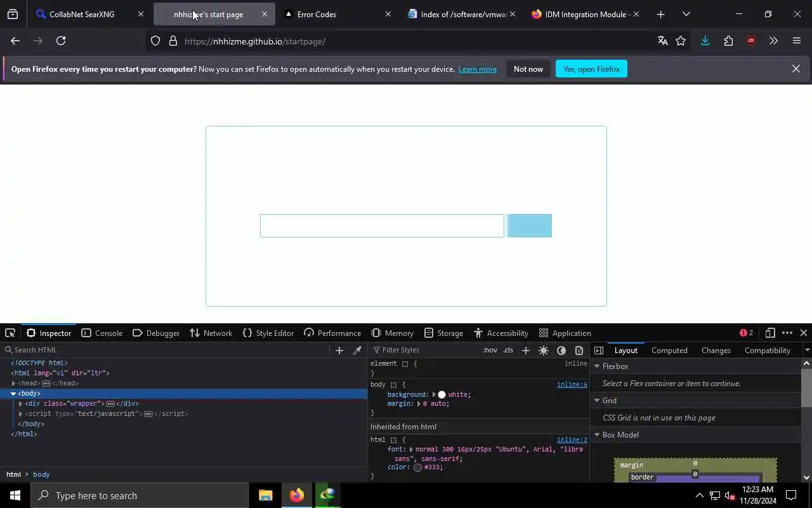This screenshot has height=508, width=812.
Task: Expand the margin shorthand property
Action: click(x=419, y=403)
